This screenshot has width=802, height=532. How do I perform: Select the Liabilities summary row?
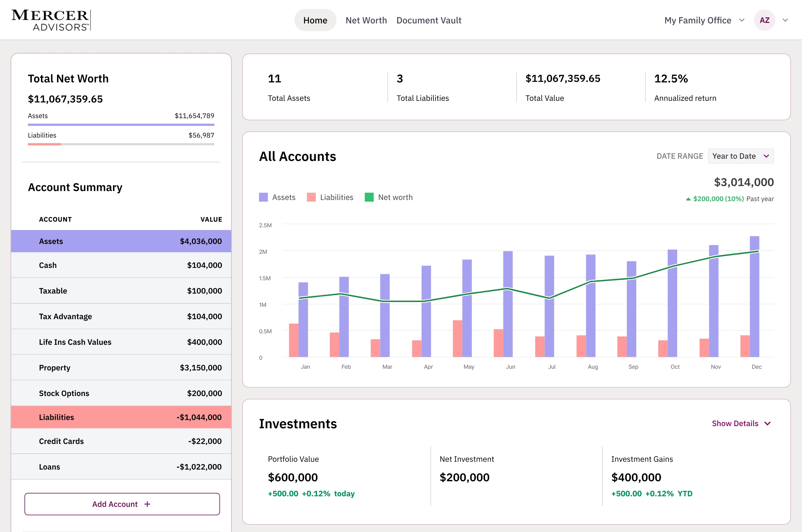pos(121,417)
